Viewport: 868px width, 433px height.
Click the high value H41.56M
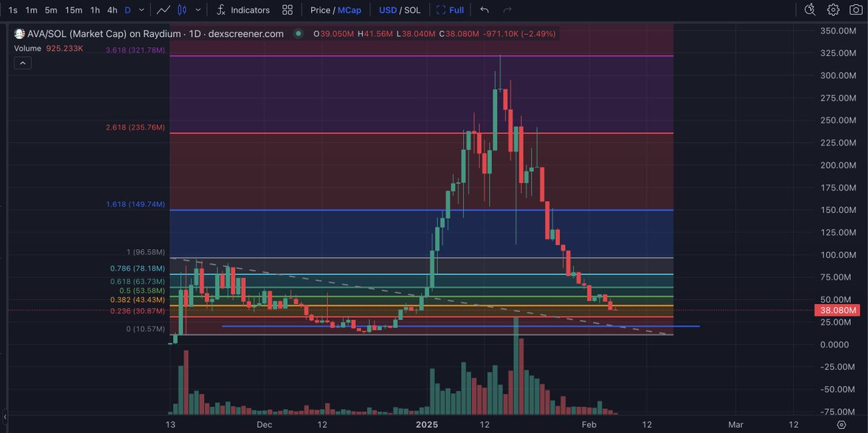(375, 34)
